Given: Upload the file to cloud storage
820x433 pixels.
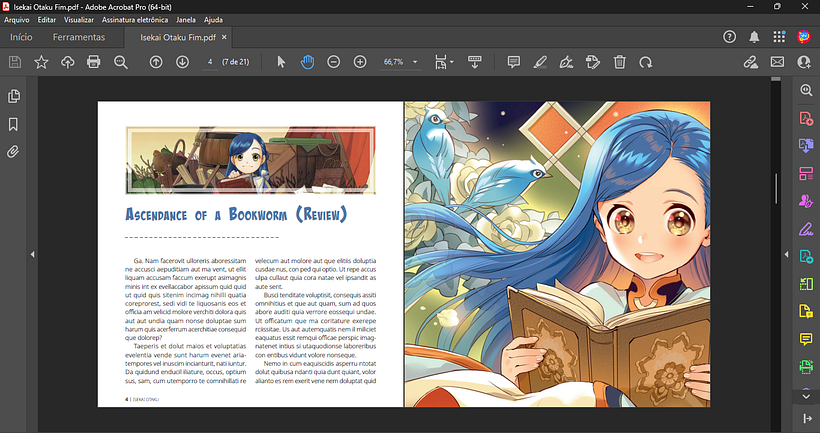Looking at the screenshot, I should [x=67, y=62].
